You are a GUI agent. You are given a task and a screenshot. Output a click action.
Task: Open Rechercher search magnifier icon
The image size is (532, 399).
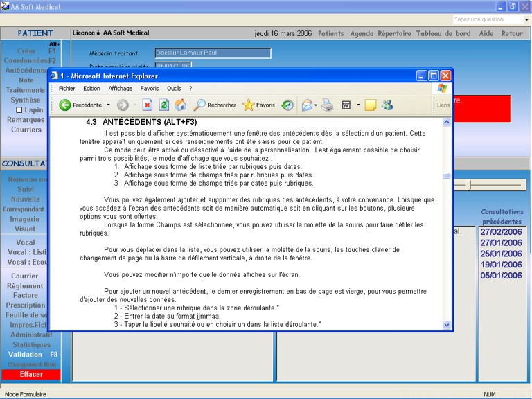[199, 105]
